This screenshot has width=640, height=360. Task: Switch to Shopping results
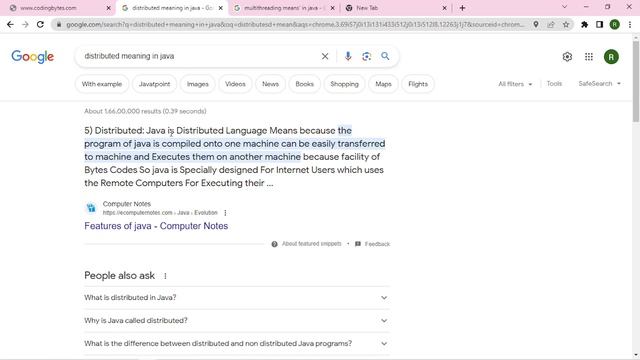click(344, 84)
